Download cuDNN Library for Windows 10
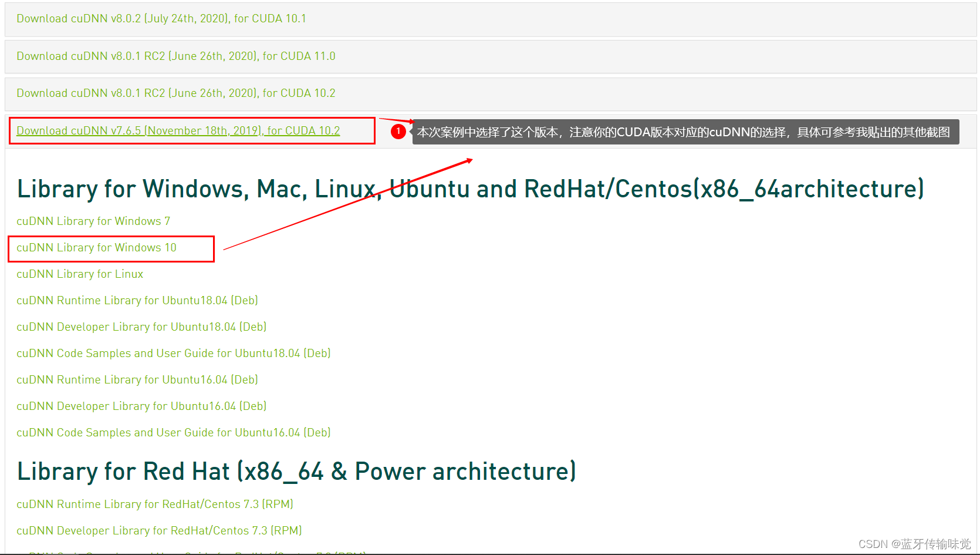Viewport: 980px width, 555px height. click(96, 247)
